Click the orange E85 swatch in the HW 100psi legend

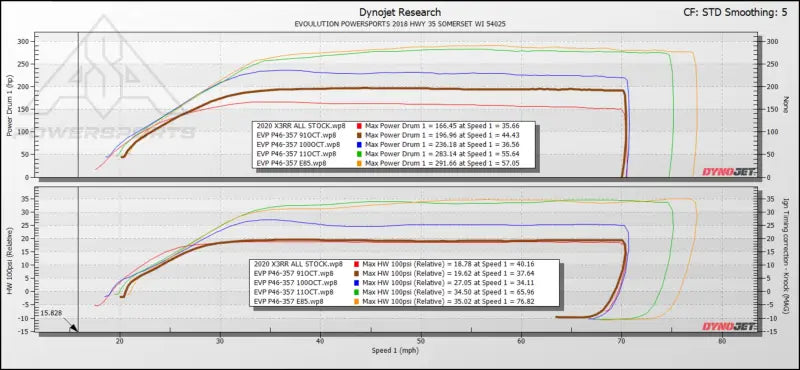pos(357,302)
